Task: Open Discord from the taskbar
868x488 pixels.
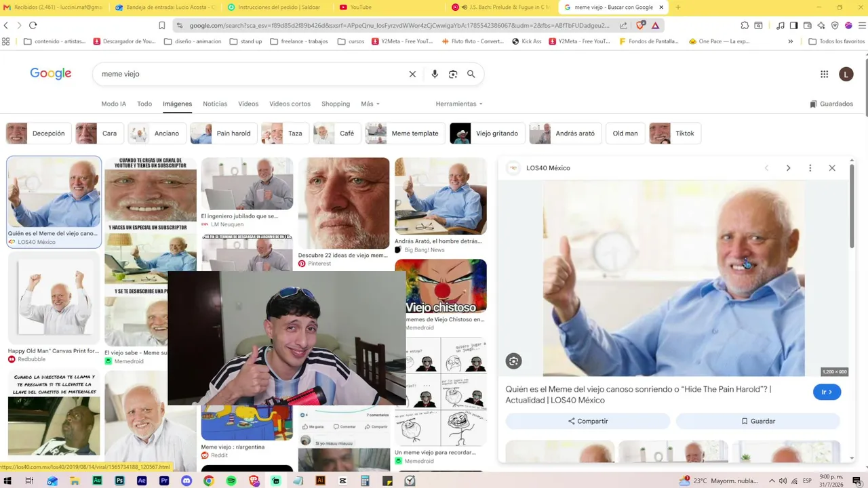Action: 186,481
